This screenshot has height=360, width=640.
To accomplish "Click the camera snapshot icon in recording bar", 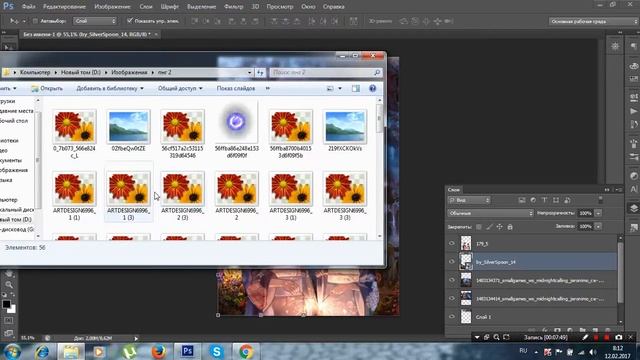I will pyautogui.click(x=619, y=338).
